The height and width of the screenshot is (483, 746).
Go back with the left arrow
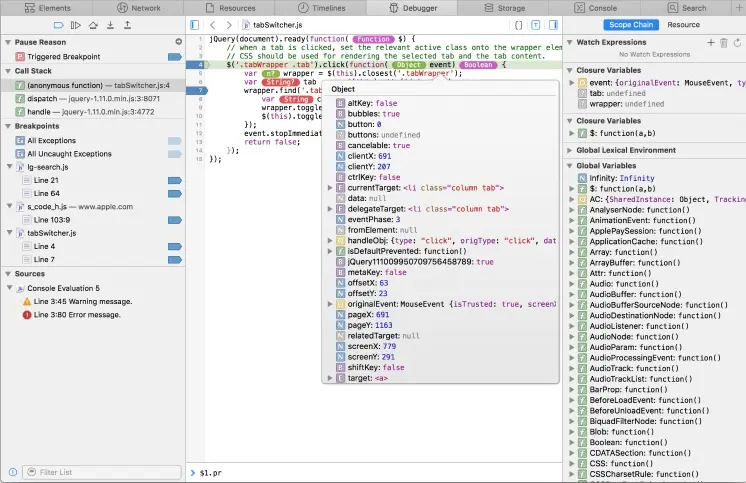[213, 25]
